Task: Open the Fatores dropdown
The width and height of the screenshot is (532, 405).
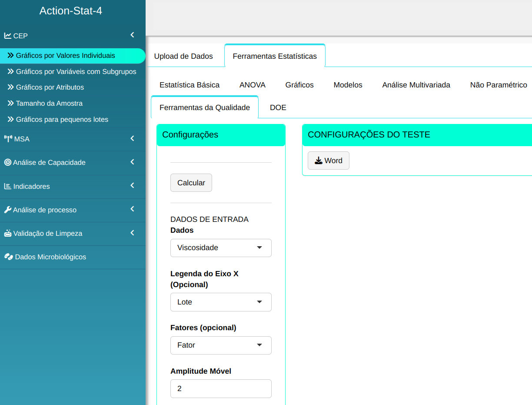Action: (x=221, y=345)
